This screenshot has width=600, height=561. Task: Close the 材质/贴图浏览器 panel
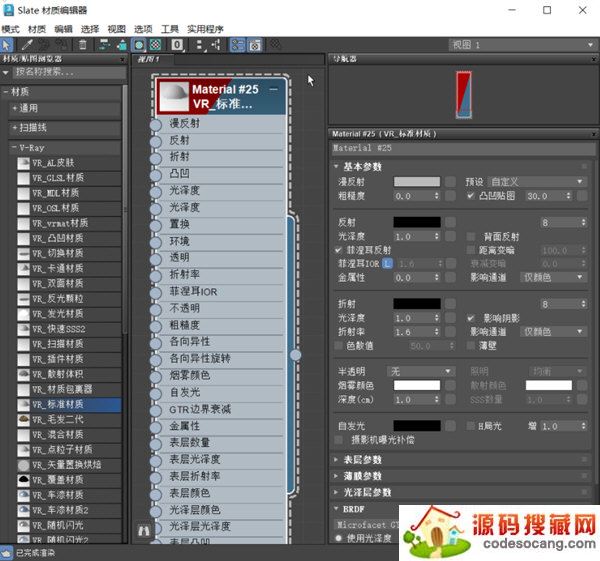[x=122, y=59]
